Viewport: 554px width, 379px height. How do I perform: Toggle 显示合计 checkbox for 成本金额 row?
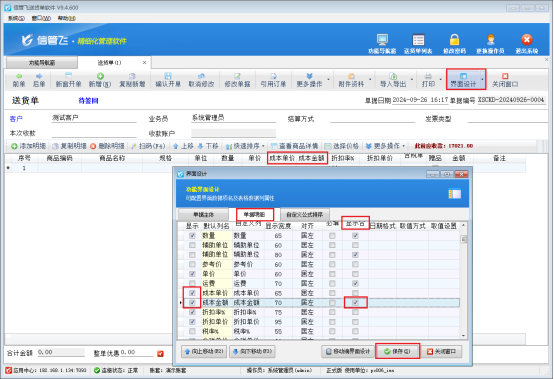tap(355, 302)
